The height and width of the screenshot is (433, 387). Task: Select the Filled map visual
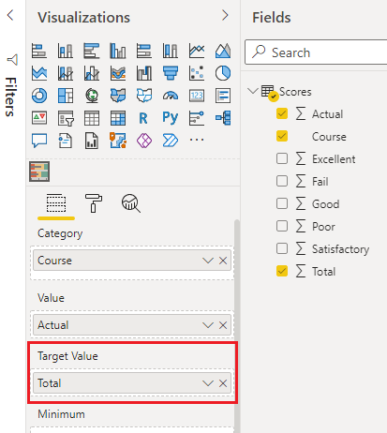pyautogui.click(x=118, y=96)
